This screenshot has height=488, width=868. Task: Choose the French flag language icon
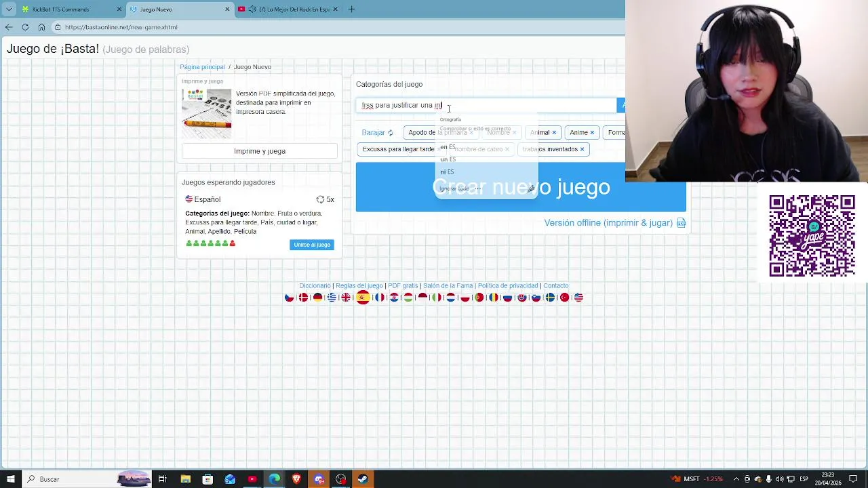[380, 298]
